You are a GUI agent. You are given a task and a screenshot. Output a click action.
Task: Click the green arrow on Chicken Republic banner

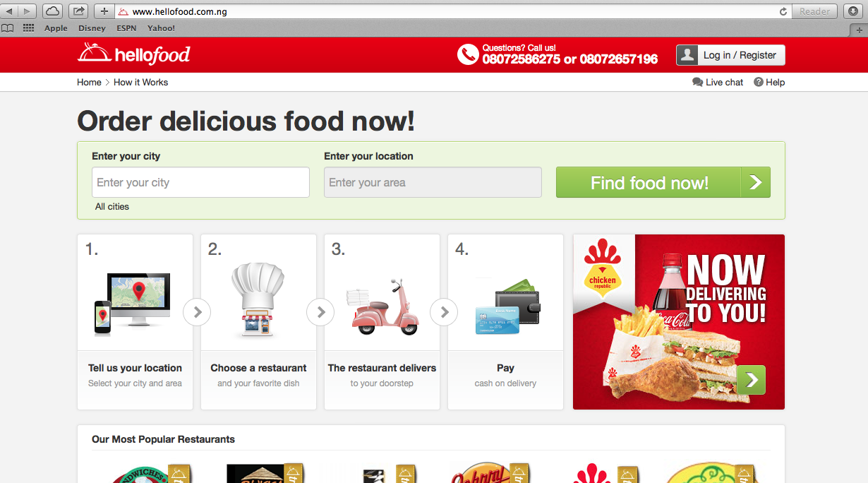click(x=751, y=380)
